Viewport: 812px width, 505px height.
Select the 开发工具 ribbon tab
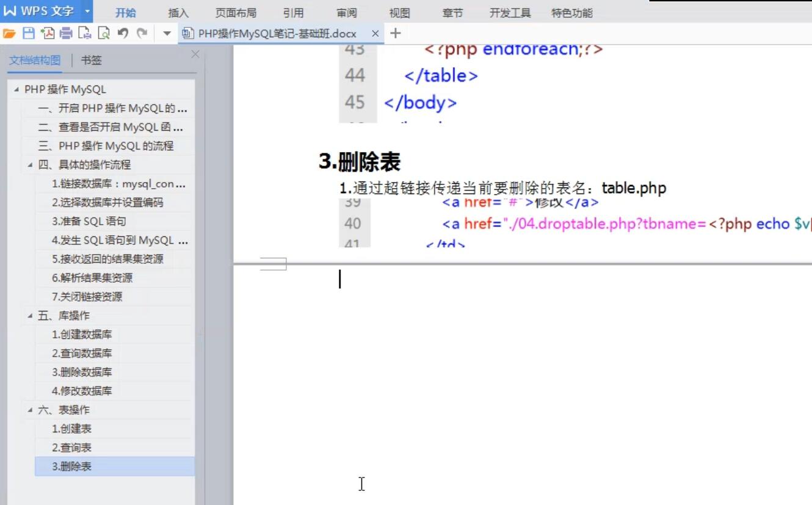click(510, 13)
